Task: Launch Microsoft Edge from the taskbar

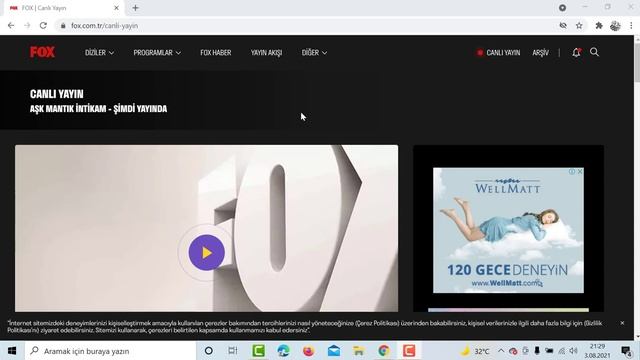Action: 283,351
